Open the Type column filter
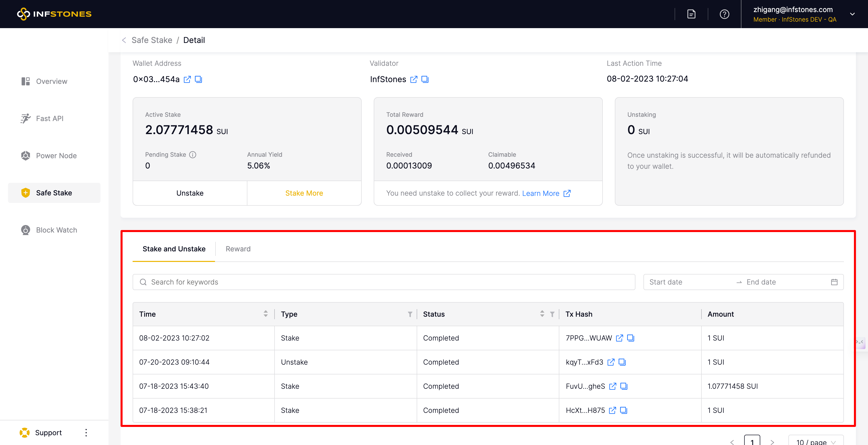This screenshot has width=868, height=445. coord(410,314)
